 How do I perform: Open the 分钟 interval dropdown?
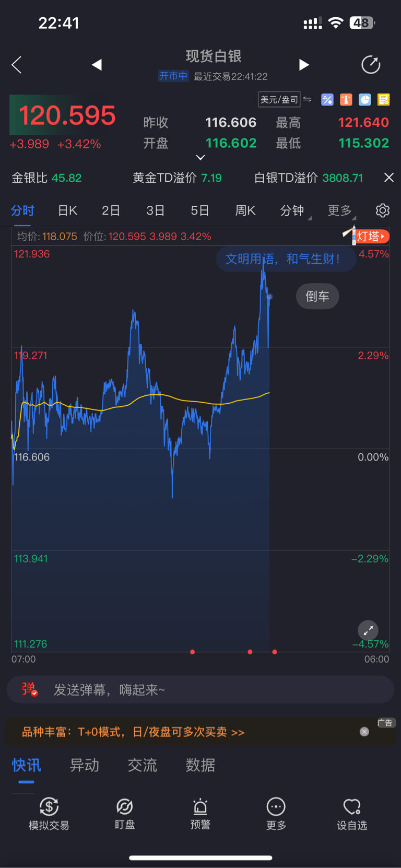click(296, 210)
